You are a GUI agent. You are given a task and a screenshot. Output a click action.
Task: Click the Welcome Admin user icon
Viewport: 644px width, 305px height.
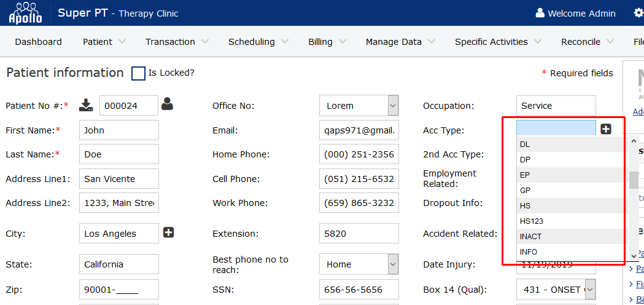click(x=540, y=13)
